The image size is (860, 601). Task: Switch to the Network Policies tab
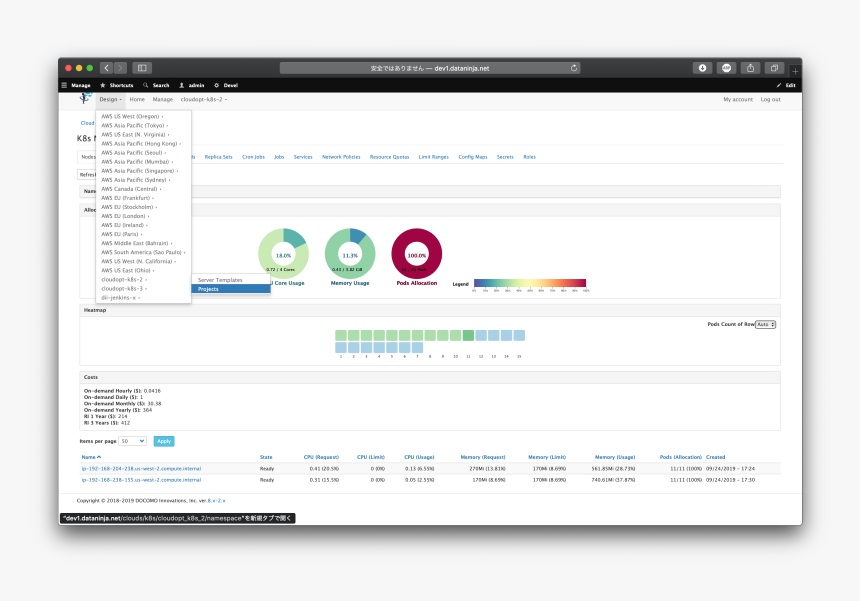341,157
